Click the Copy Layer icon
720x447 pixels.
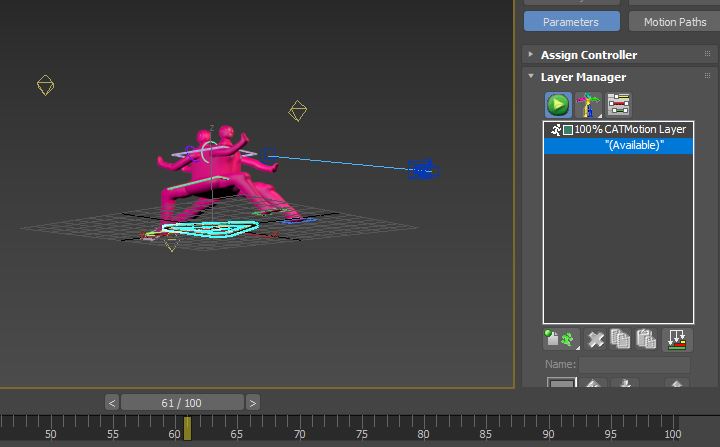click(x=620, y=339)
